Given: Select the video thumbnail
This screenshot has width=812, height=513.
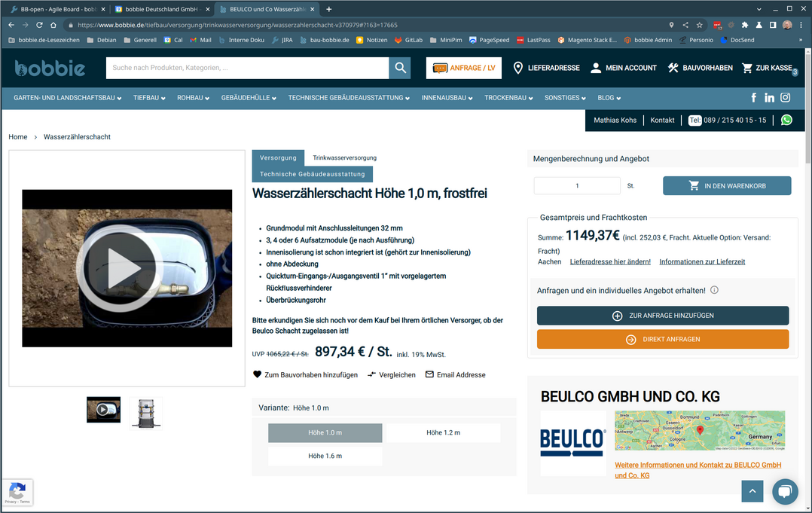Looking at the screenshot, I should 104,410.
